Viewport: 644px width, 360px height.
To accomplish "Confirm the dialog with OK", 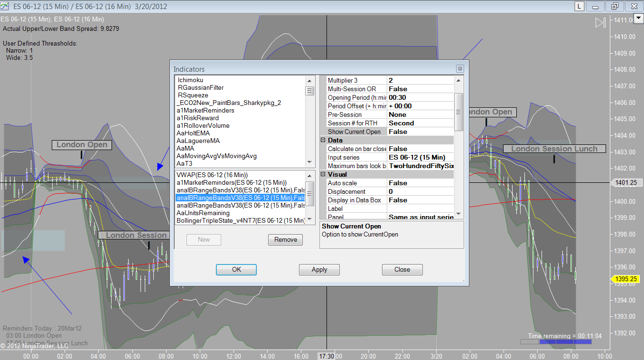I will pos(236,269).
